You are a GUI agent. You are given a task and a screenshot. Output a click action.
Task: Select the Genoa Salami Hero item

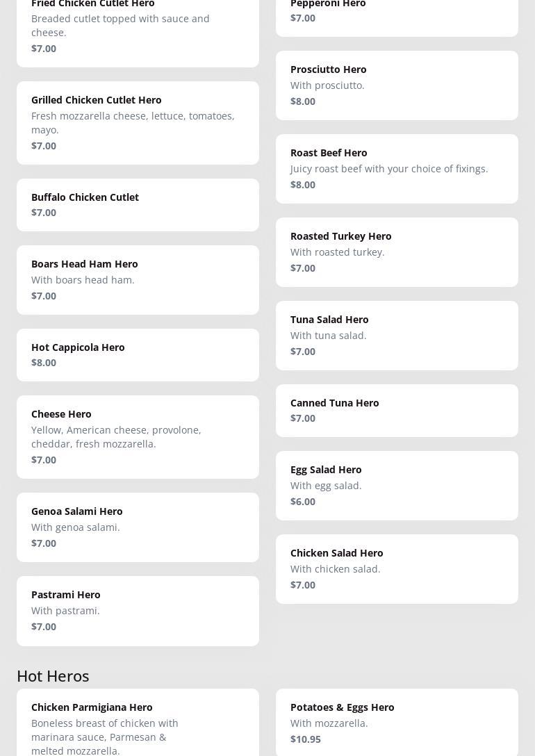(x=138, y=527)
